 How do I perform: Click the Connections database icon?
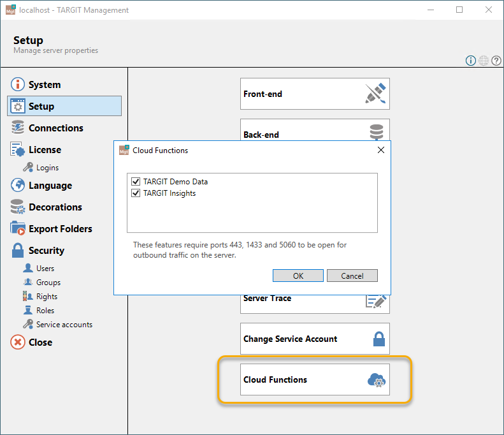pos(18,128)
